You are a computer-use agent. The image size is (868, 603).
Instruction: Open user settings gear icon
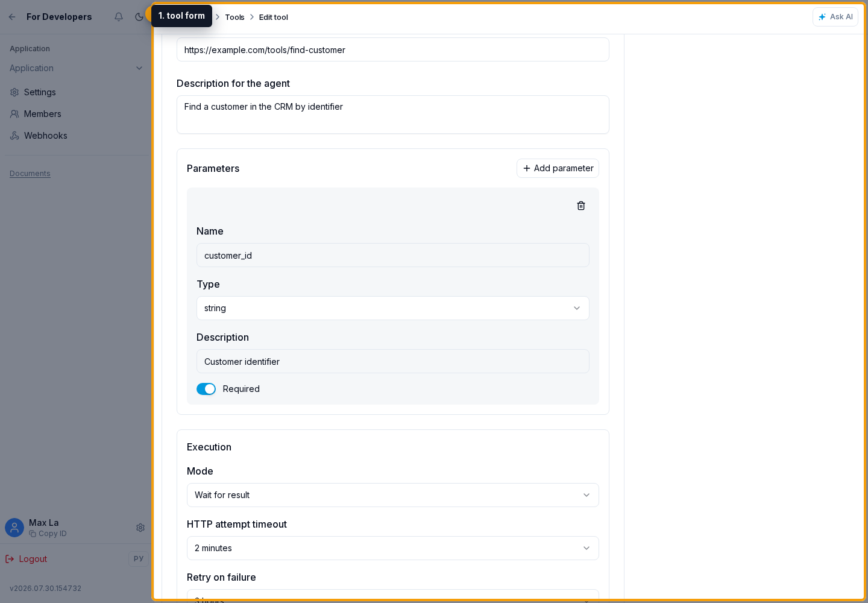click(x=140, y=528)
